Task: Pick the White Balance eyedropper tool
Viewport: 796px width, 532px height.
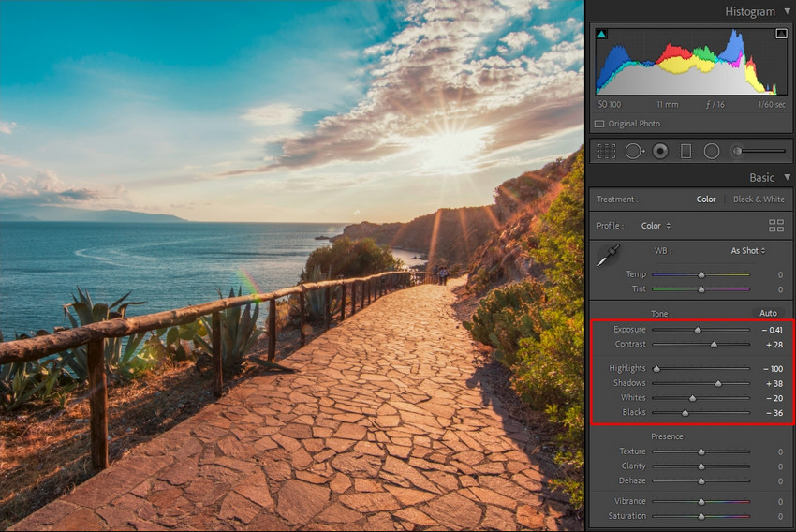Action: tap(609, 255)
